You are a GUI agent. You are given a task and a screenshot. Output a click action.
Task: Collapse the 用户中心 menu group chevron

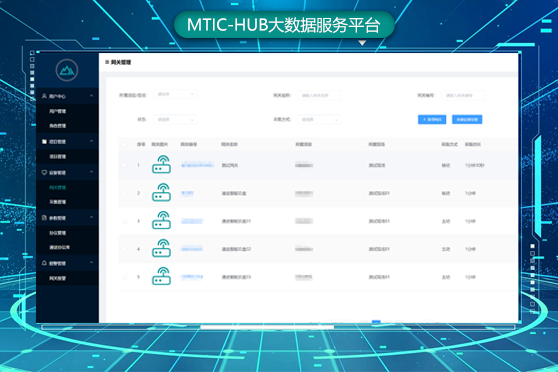91,96
